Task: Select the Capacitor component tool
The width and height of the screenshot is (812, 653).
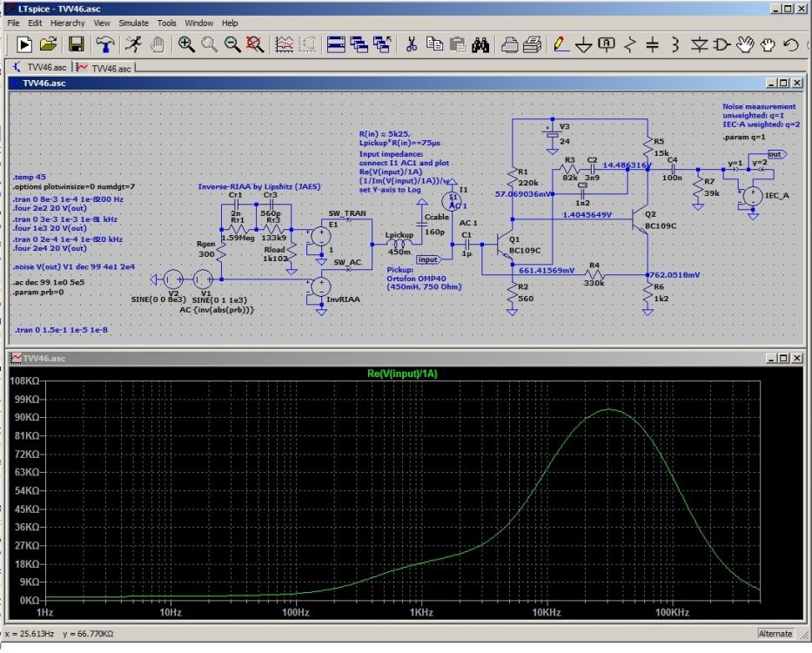Action: [654, 44]
